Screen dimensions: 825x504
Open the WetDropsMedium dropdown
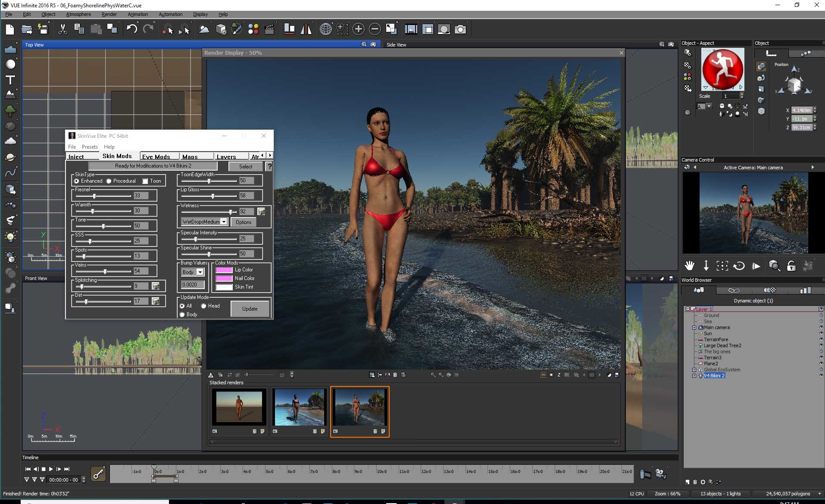tap(224, 222)
